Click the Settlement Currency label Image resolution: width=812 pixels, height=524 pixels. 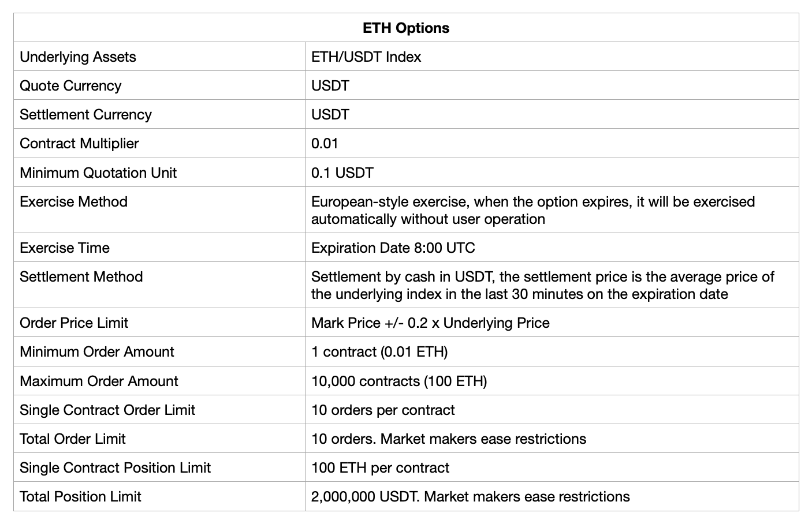pyautogui.click(x=85, y=114)
